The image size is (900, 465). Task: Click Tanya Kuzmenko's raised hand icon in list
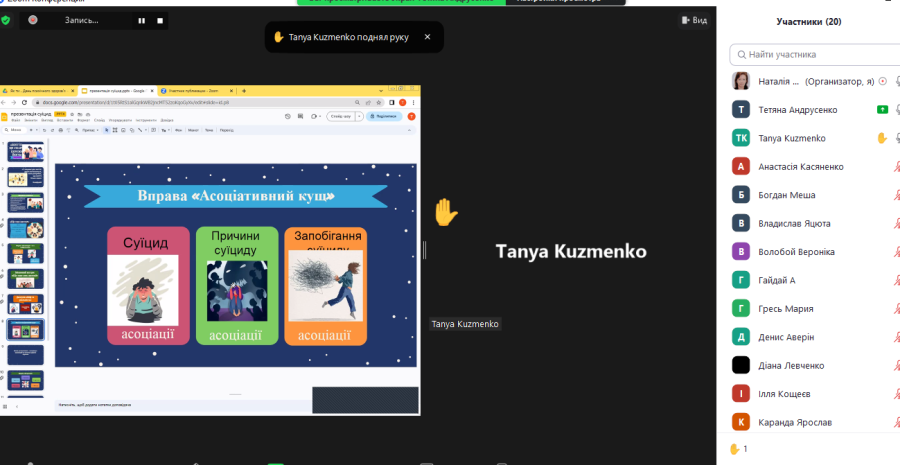coord(881,138)
